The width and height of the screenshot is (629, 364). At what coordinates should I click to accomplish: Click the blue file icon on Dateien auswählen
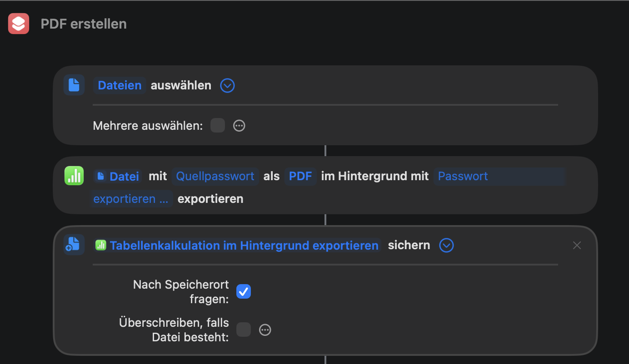(x=74, y=85)
